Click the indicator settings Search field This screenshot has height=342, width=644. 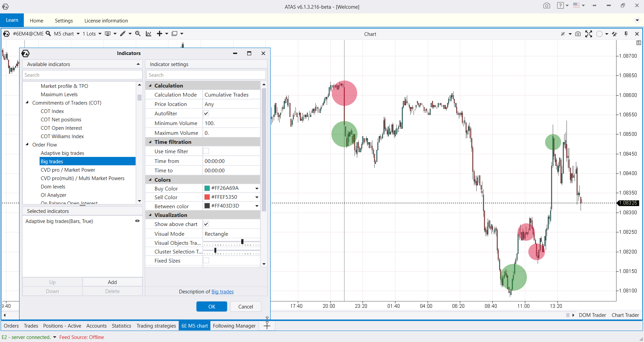click(x=206, y=74)
